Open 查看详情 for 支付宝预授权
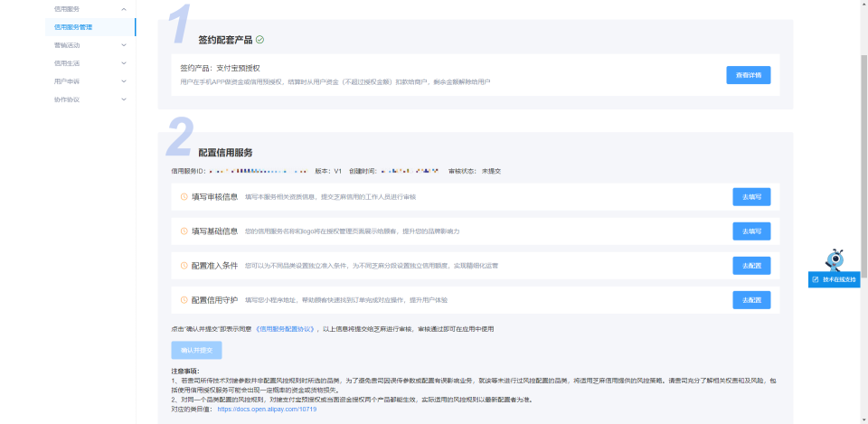Image resolution: width=868 pixels, height=424 pixels. (749, 75)
